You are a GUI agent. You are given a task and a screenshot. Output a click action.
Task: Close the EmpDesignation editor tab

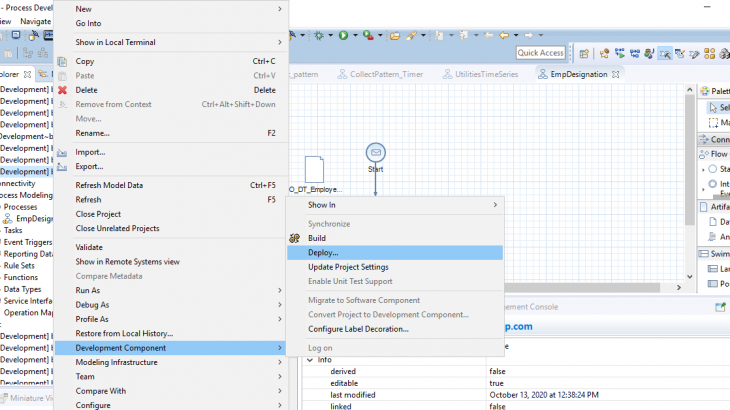point(616,74)
